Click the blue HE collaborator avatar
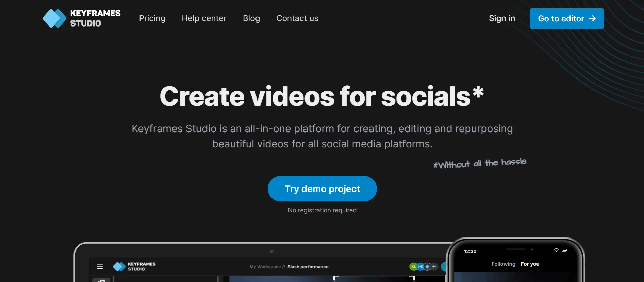The width and height of the screenshot is (644, 282). point(420,267)
